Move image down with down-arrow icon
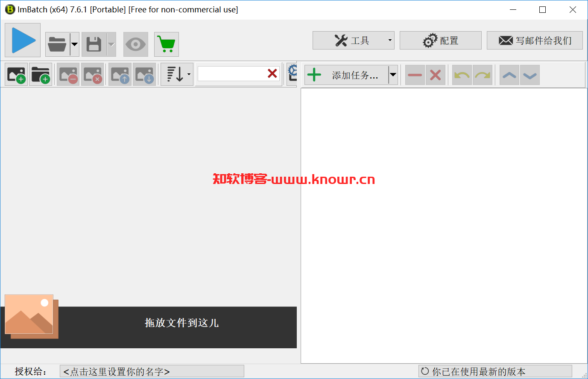Image resolution: width=588 pixels, height=379 pixels. click(x=144, y=75)
